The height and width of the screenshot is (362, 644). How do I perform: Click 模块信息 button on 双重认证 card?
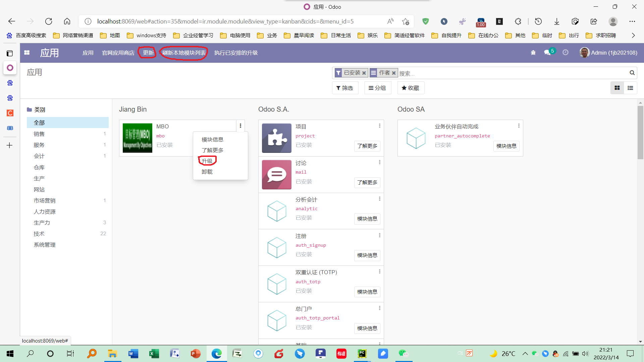tap(367, 292)
